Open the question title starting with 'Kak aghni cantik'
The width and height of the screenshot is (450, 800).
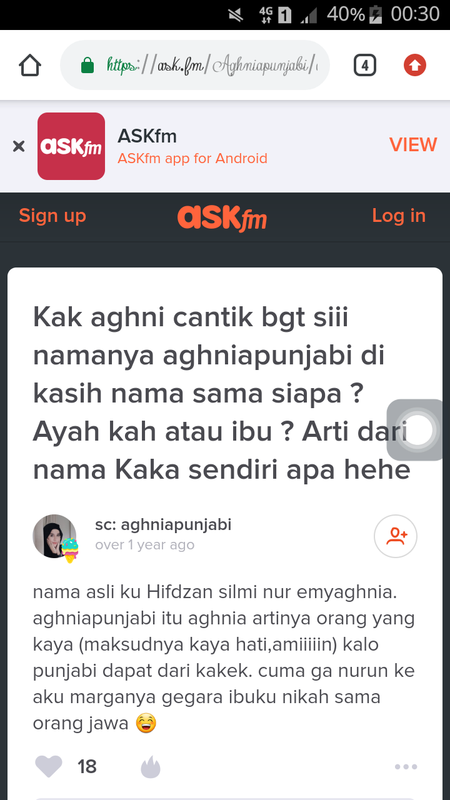click(222, 394)
